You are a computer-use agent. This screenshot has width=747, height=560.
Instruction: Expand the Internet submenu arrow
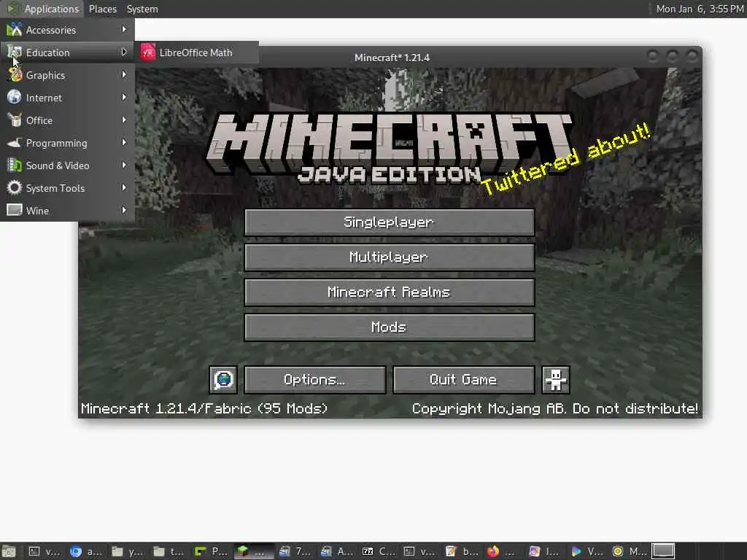124,97
